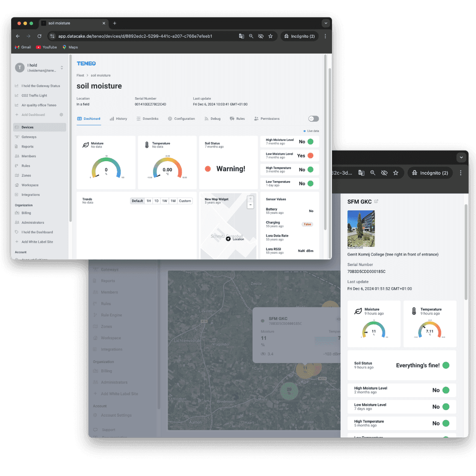Click the zoom magnifier icon in front address bar

point(251,36)
